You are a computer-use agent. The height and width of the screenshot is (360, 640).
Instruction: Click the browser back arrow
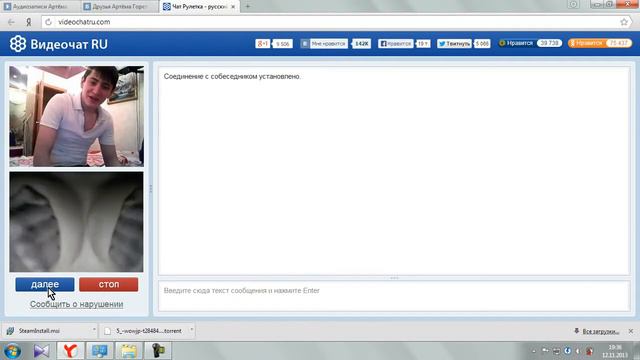pos(11,22)
